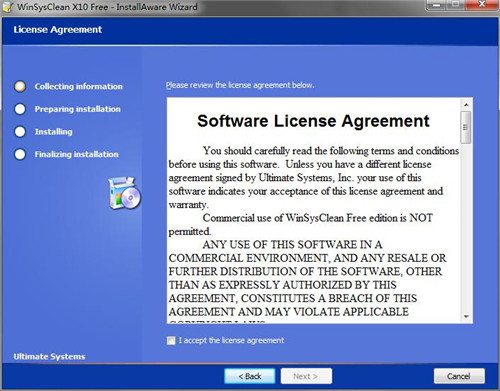Image resolution: width=500 pixels, height=391 pixels.
Task: Click the 'Software License Agreement' heading
Action: pos(313,121)
